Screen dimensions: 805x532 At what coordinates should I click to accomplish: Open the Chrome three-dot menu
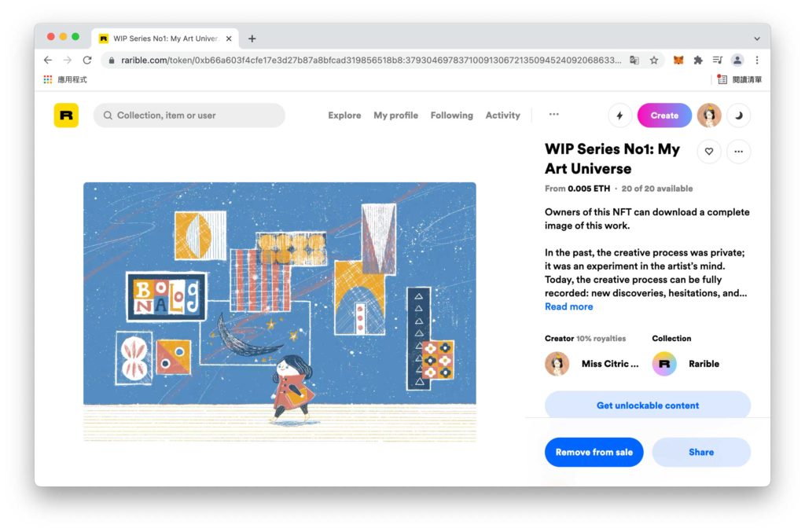[x=757, y=60]
